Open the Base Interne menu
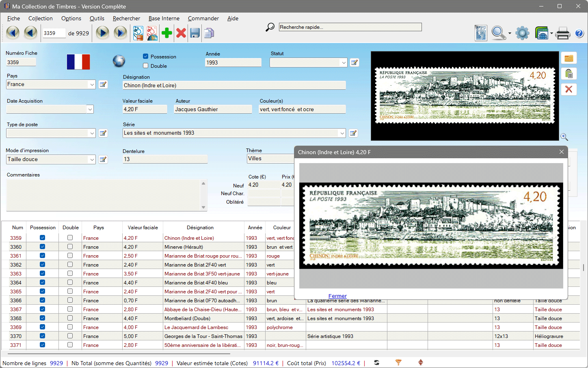Screen dimensions: 588x368 164,18
